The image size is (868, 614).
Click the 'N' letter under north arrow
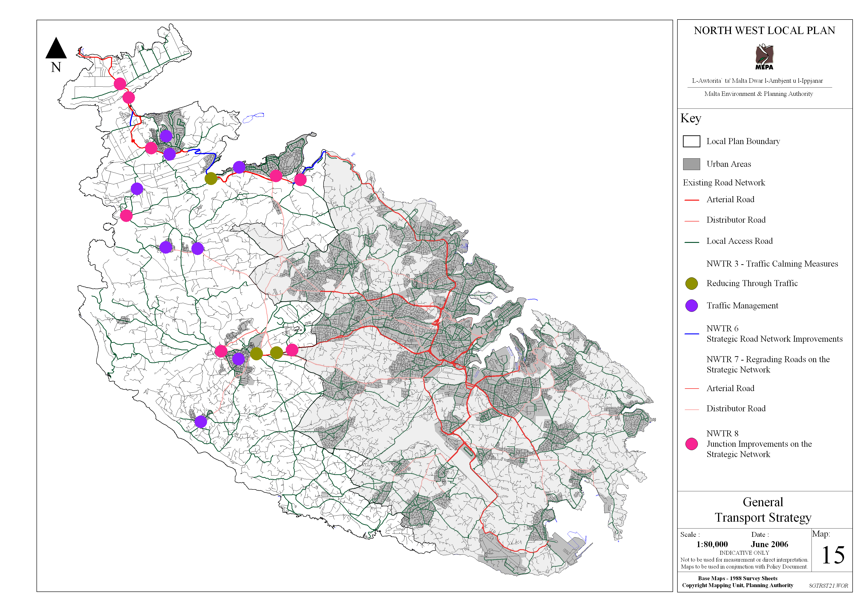point(56,67)
